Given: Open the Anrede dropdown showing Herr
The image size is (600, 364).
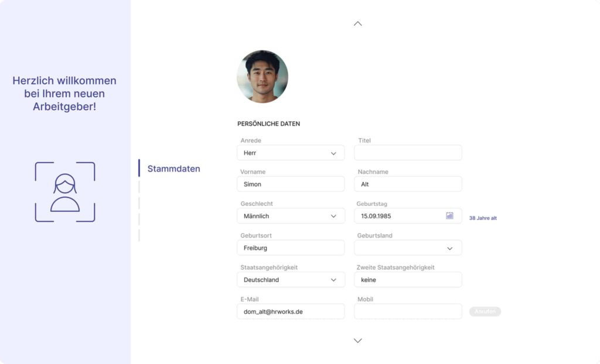Looking at the screenshot, I should (291, 153).
